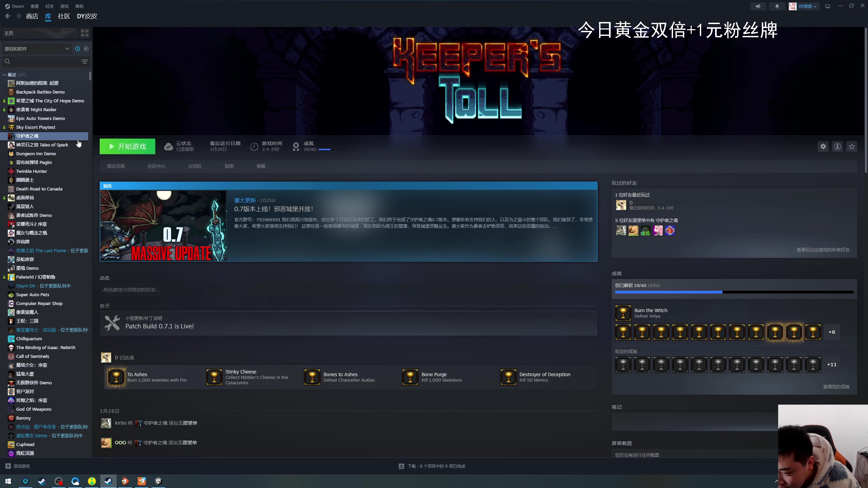This screenshot has width=868, height=488.
Task: Open the 游戏 menu
Action: point(64,6)
